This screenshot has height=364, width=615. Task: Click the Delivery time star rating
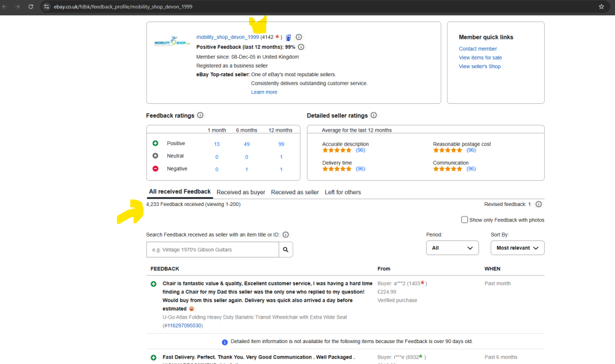pos(337,169)
